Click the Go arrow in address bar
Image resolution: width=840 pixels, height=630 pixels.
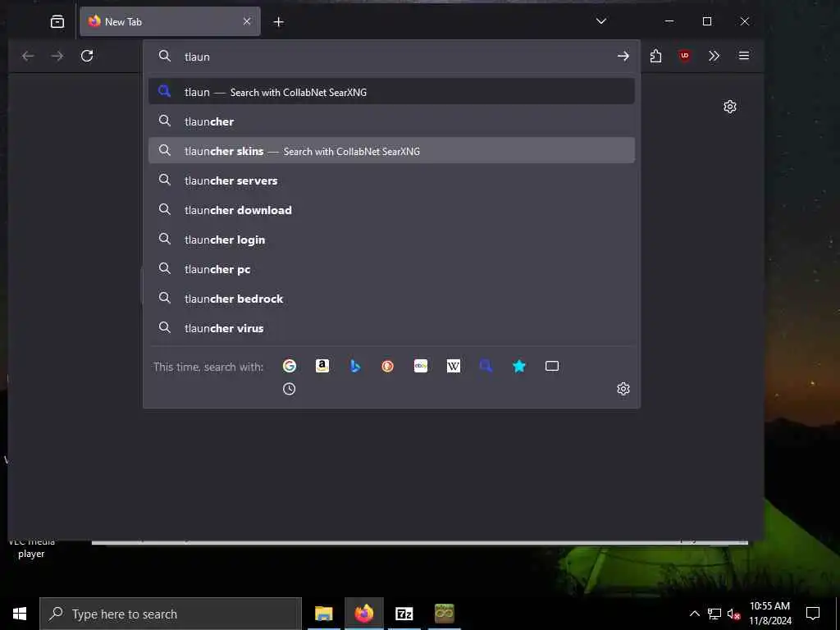click(x=623, y=57)
